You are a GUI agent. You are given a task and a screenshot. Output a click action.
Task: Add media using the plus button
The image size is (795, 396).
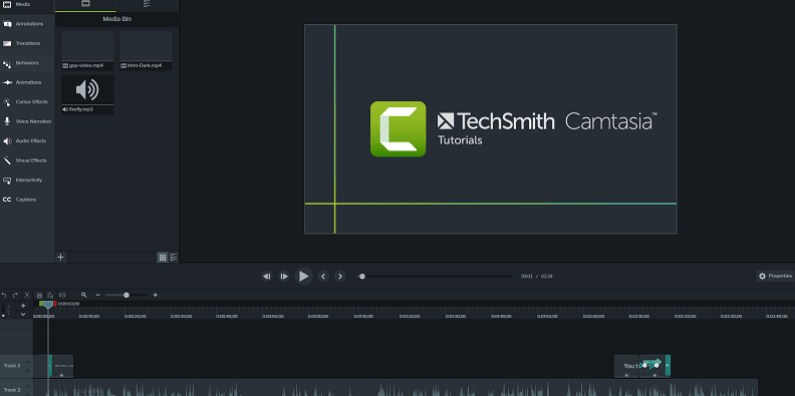(60, 257)
